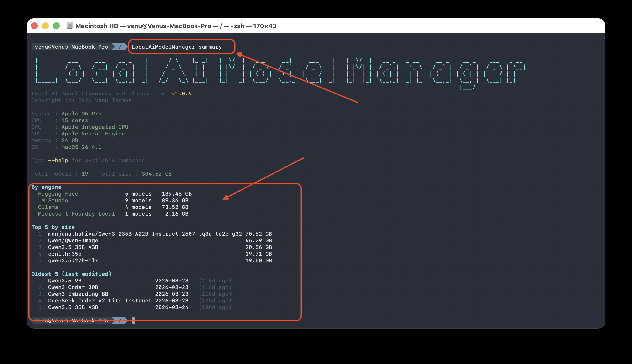
Task: Click the GPU value 'Apple Integrated GPU'
Action: pyautogui.click(x=95, y=127)
